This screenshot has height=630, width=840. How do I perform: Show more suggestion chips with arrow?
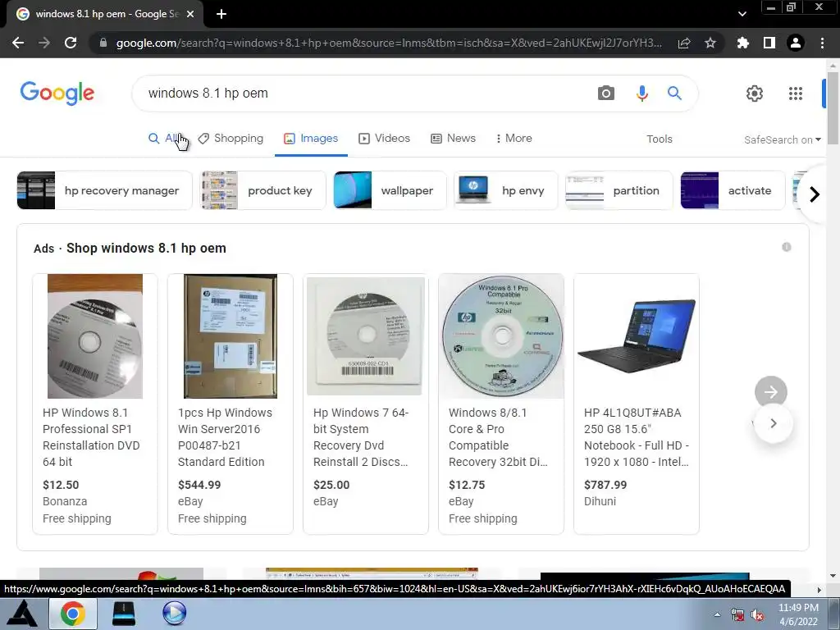point(815,194)
